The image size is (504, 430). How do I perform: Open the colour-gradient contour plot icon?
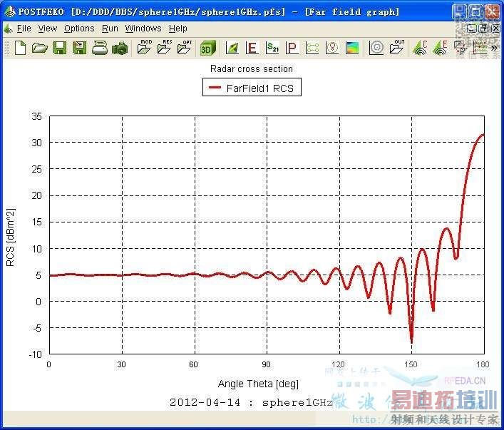(x=352, y=48)
